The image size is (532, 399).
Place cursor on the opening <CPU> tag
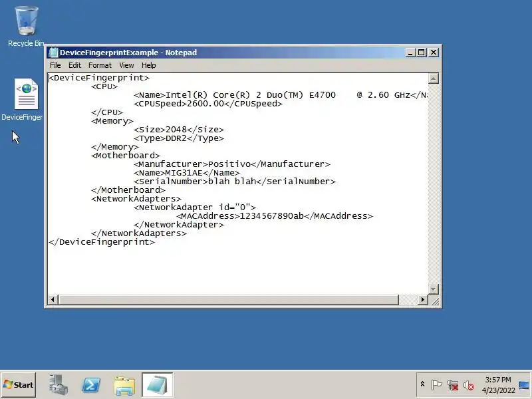click(104, 86)
